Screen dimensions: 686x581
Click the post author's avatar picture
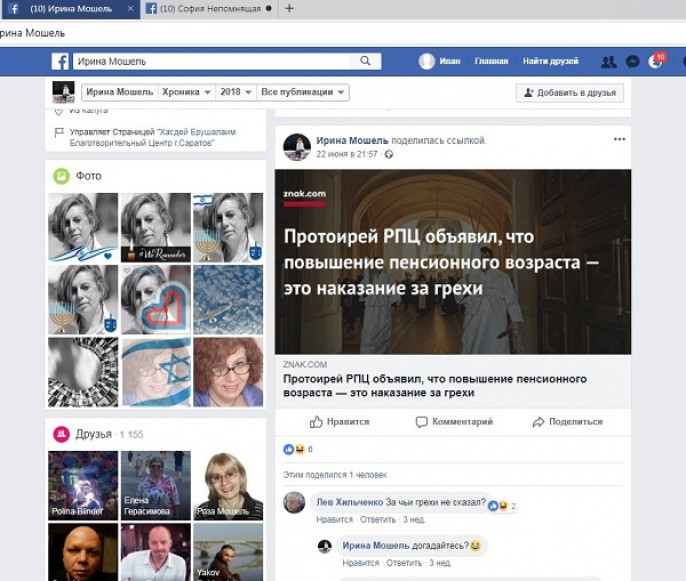(x=297, y=147)
